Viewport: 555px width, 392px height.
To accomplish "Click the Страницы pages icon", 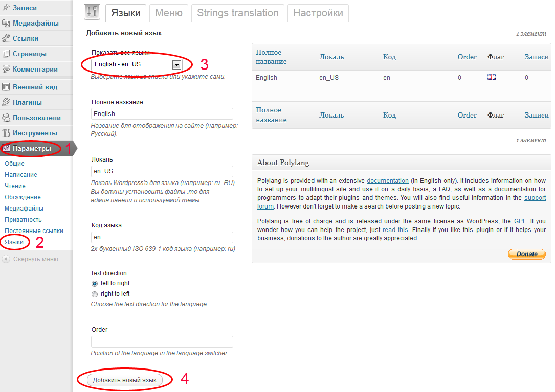I will (x=6, y=54).
